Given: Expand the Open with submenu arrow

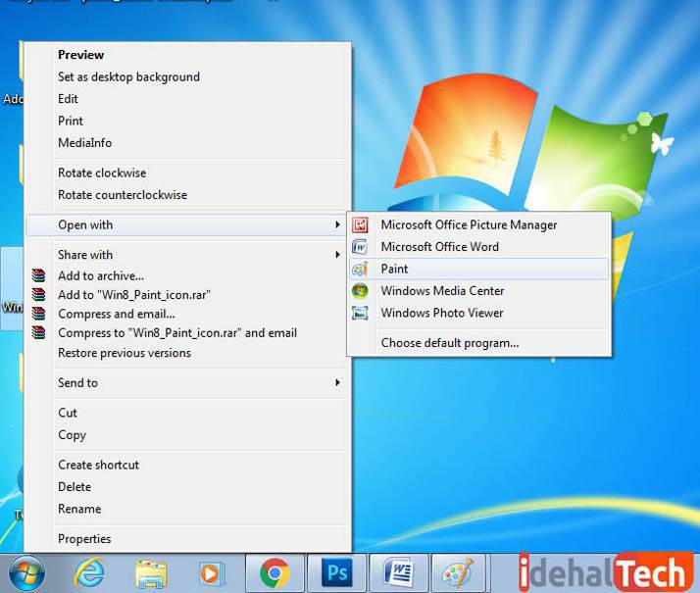Looking at the screenshot, I should click(337, 224).
